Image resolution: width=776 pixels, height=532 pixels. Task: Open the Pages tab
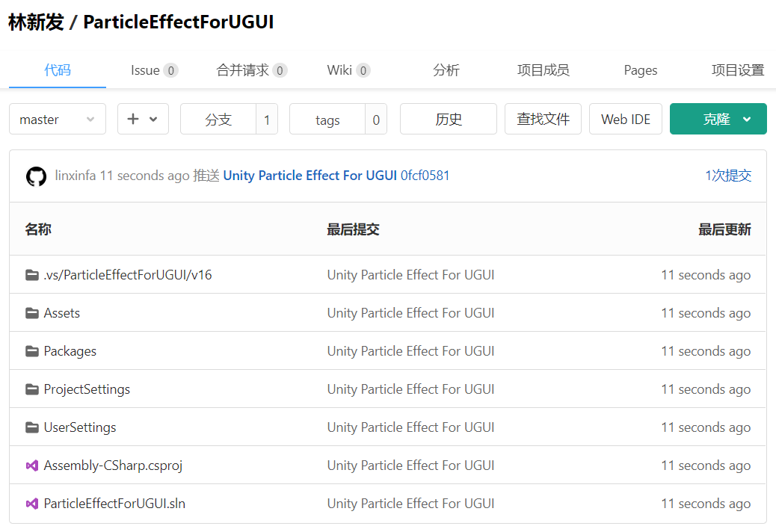pyautogui.click(x=641, y=70)
